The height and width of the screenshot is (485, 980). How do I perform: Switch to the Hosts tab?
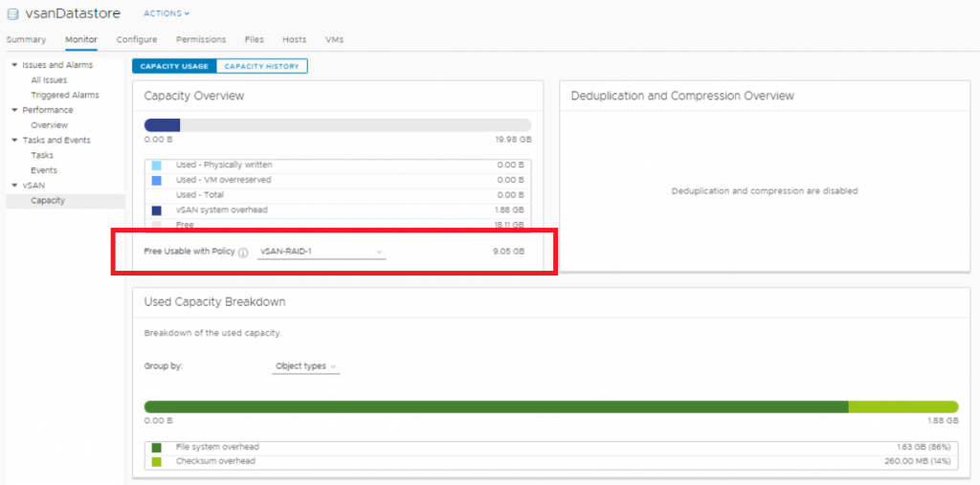[295, 39]
